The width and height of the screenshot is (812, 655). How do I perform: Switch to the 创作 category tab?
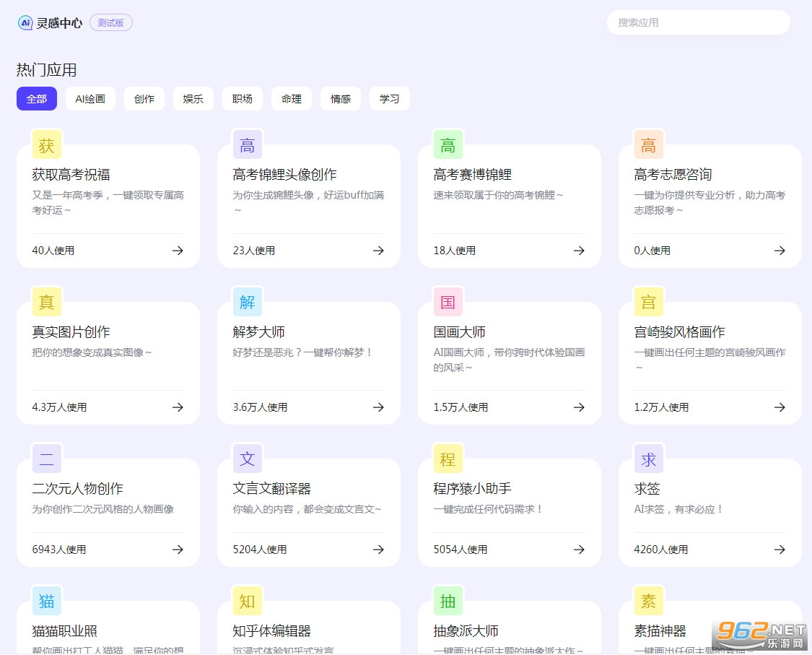144,98
